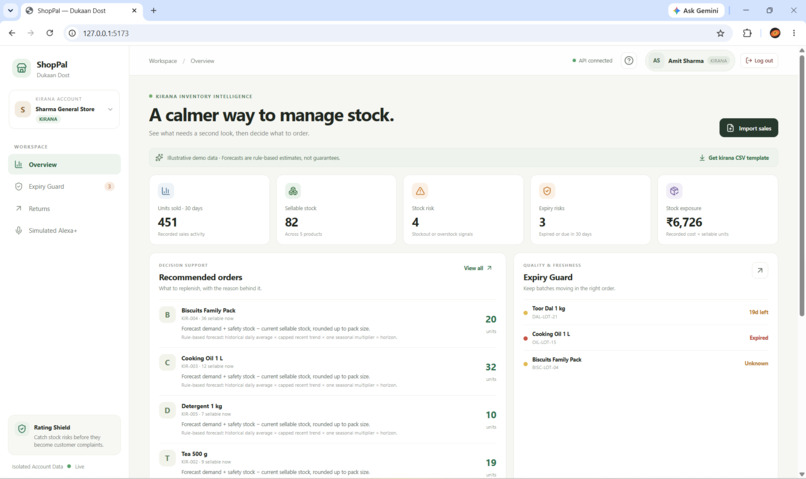Click the 20 units recommendation for Biscuits
The height and width of the screenshot is (479, 806).
click(x=491, y=320)
